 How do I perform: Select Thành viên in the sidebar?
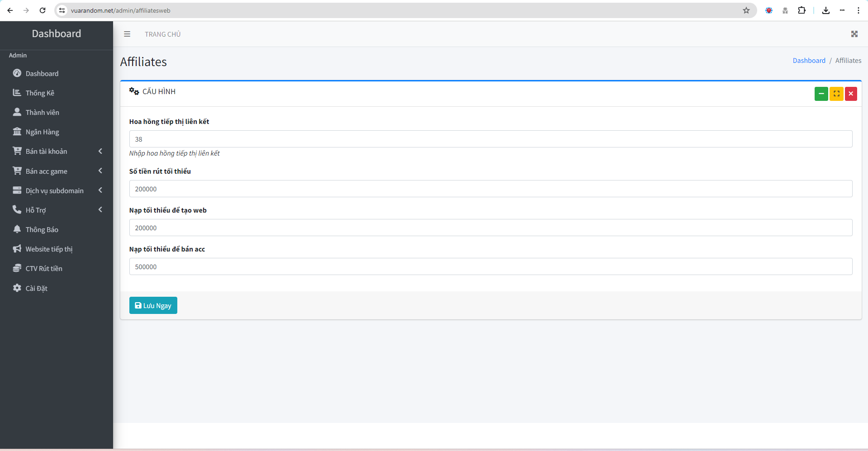coord(42,112)
